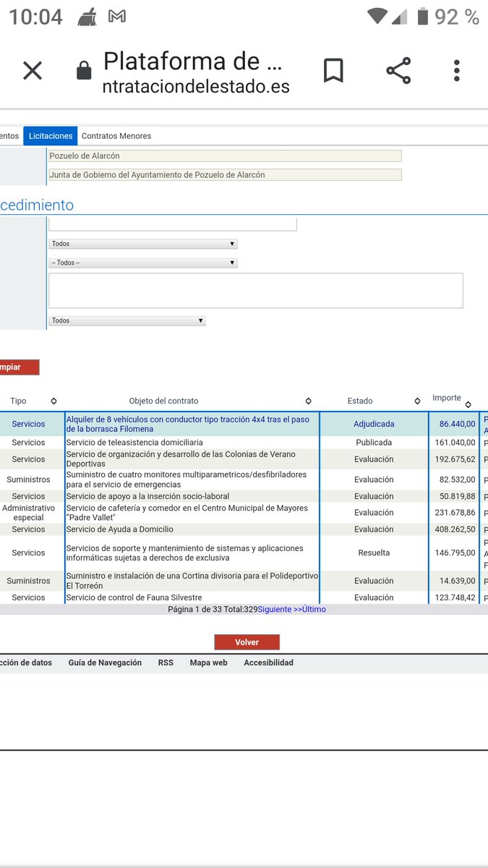The height and width of the screenshot is (868, 488).
Task: Open the three-dot overflow menu
Action: click(x=457, y=71)
